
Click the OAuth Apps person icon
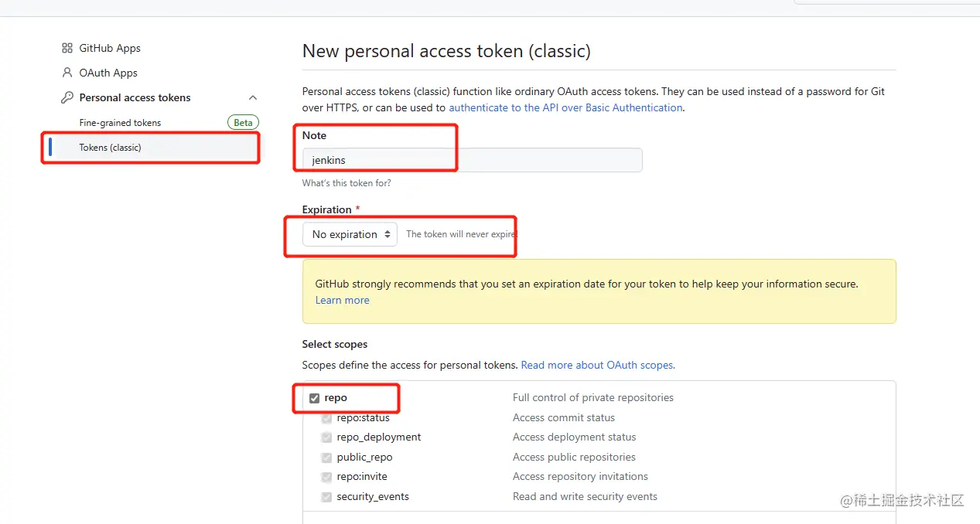click(67, 73)
